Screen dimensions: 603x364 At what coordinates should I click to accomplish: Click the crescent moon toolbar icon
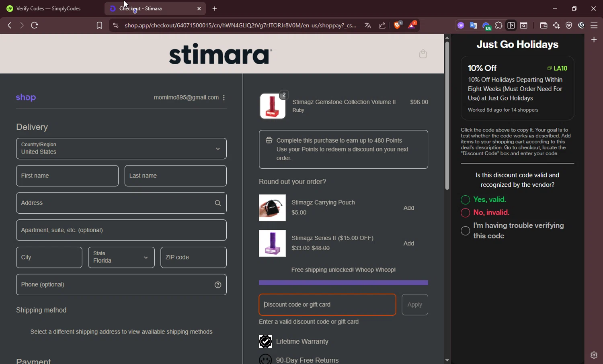coord(581,25)
